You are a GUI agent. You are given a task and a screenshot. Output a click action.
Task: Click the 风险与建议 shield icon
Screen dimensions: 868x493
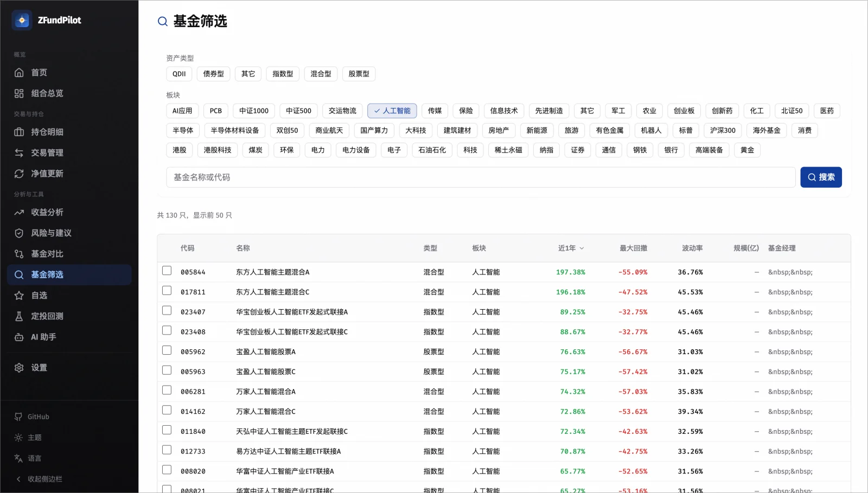pyautogui.click(x=19, y=233)
